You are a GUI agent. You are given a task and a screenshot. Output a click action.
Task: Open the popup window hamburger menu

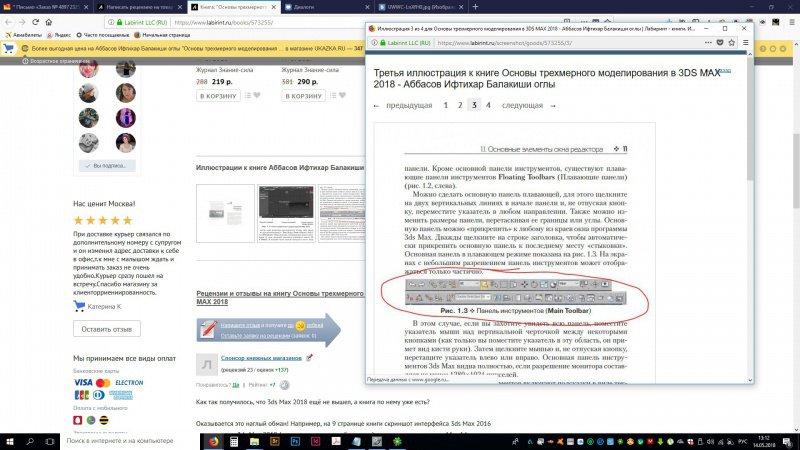pyautogui.click(x=745, y=43)
